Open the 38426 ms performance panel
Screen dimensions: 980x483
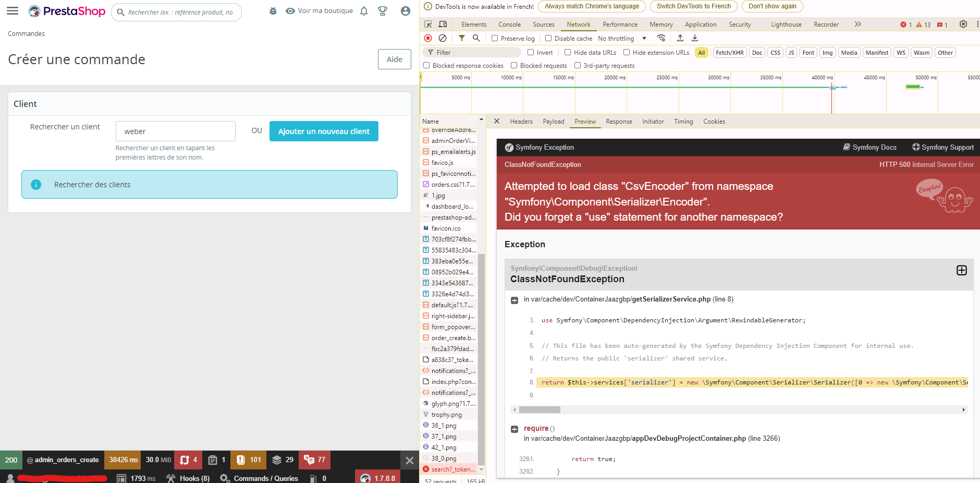(123, 460)
